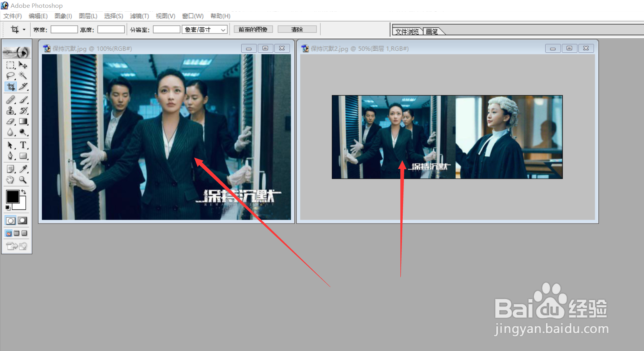Open 编辑(E) menu
This screenshot has width=644, height=351.
tap(38, 16)
